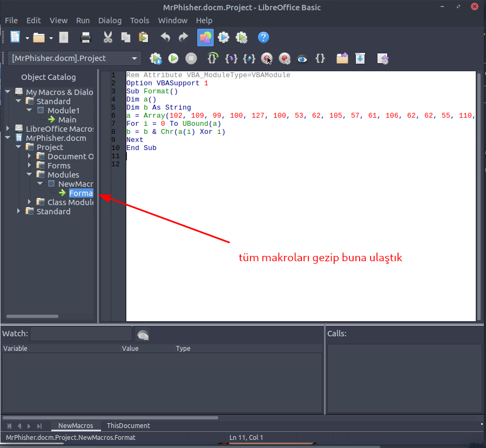Click the Run (green play) button
This screenshot has width=486, height=448.
(173, 58)
